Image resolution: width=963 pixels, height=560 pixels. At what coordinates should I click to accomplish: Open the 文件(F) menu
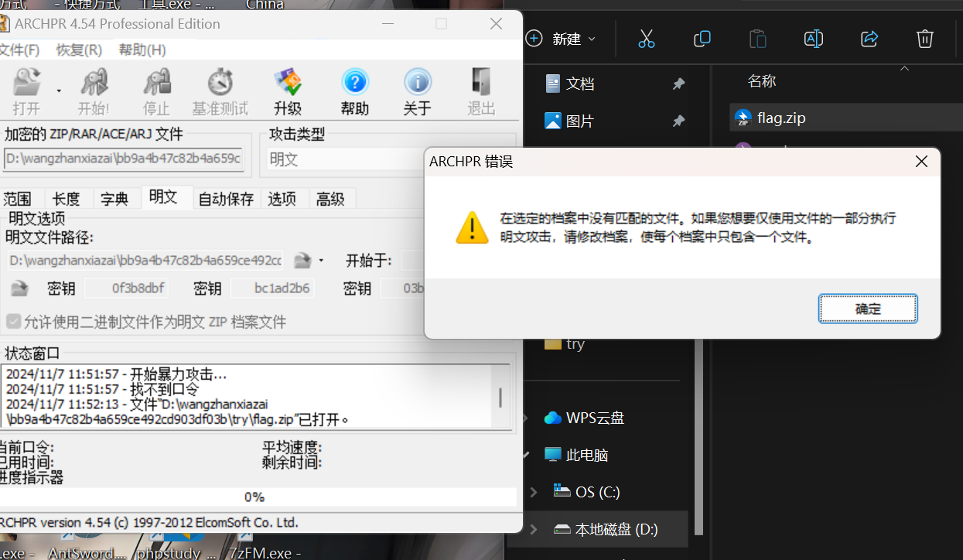pyautogui.click(x=19, y=50)
